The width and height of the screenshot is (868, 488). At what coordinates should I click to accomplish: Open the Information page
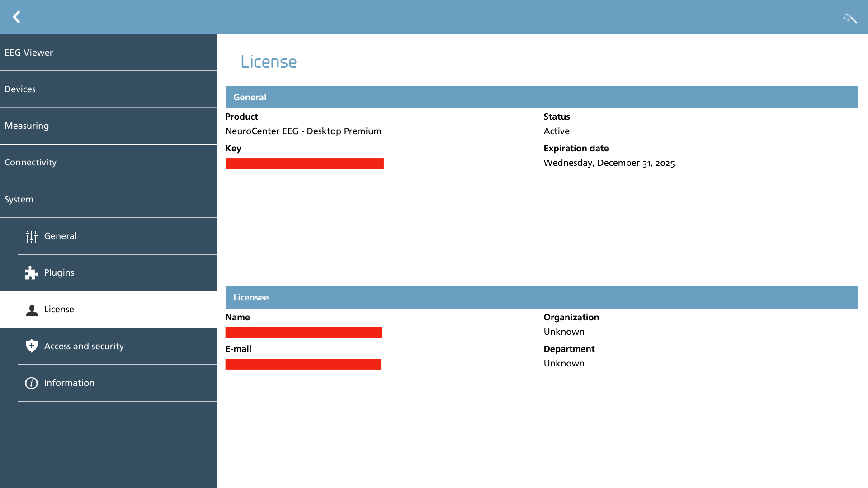pos(118,383)
